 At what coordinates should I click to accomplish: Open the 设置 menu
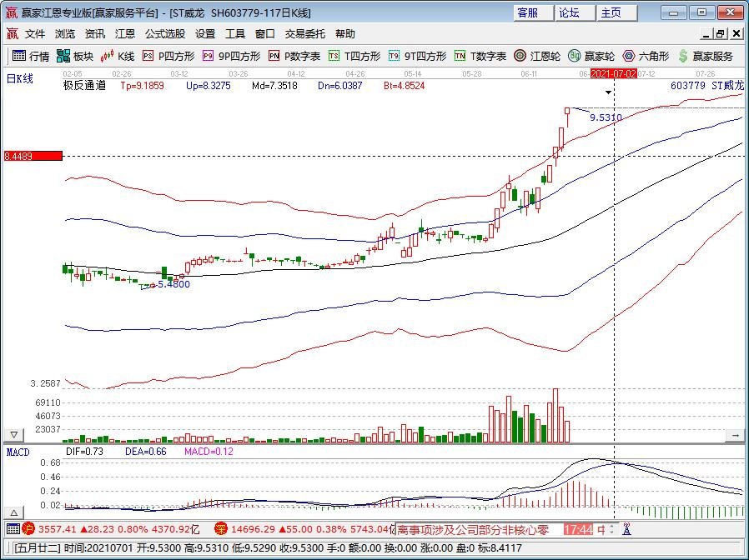pos(205,34)
